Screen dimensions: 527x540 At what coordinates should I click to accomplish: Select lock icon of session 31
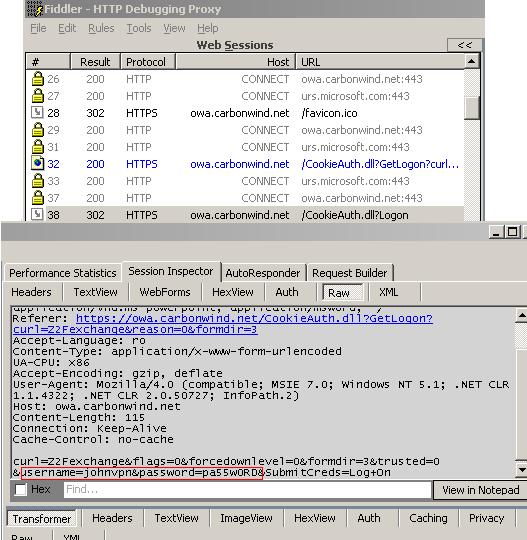pyautogui.click(x=38, y=147)
